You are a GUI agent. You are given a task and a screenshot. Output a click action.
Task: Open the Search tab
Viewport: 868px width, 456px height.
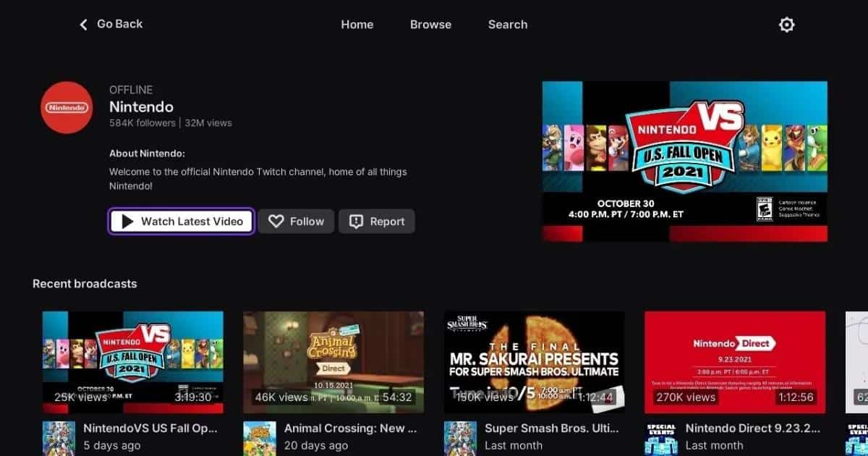508,25
